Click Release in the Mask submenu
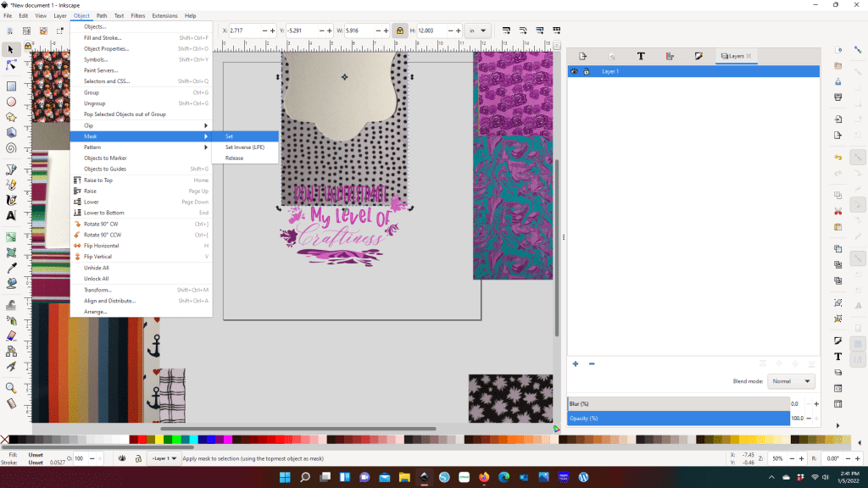 click(234, 158)
